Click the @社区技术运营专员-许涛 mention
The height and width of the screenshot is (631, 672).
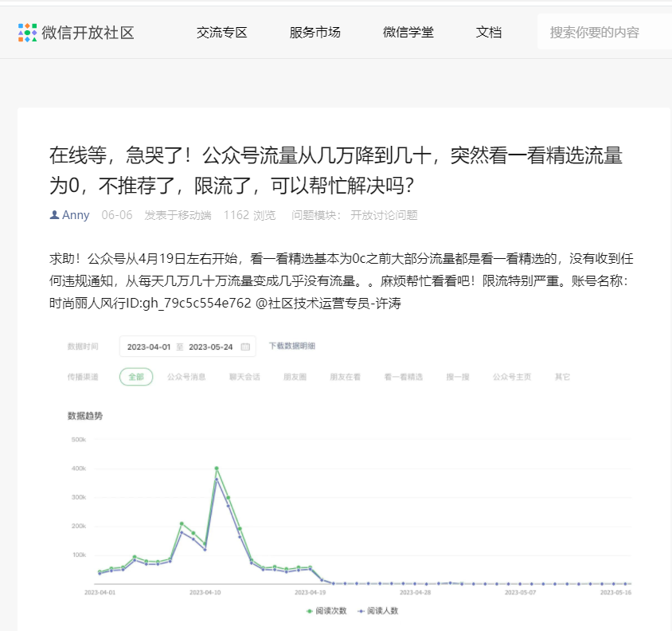click(x=328, y=304)
